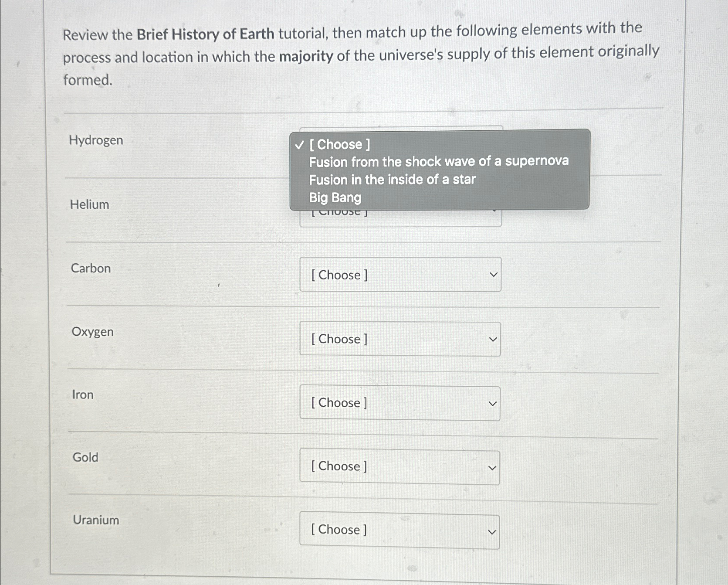Click the "Helium" row label
This screenshot has width=728, height=585.
[89, 205]
